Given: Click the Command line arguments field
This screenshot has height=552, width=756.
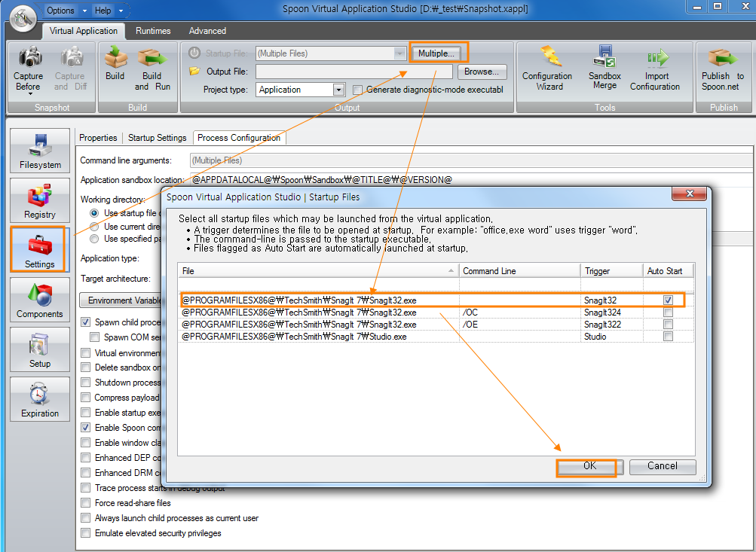Looking at the screenshot, I should (x=470, y=160).
